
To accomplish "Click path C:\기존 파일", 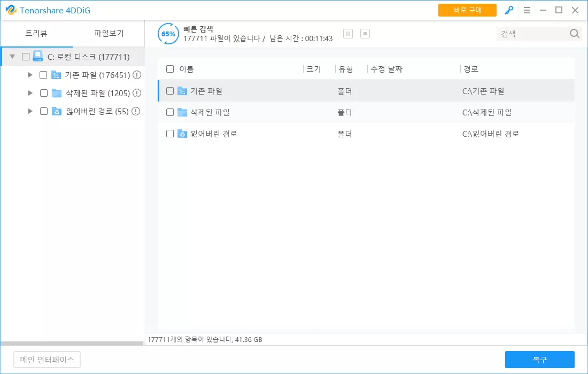I will pos(483,91).
